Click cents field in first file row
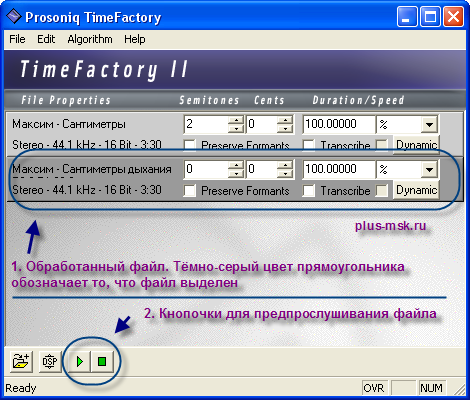470x400 pixels. click(x=262, y=124)
